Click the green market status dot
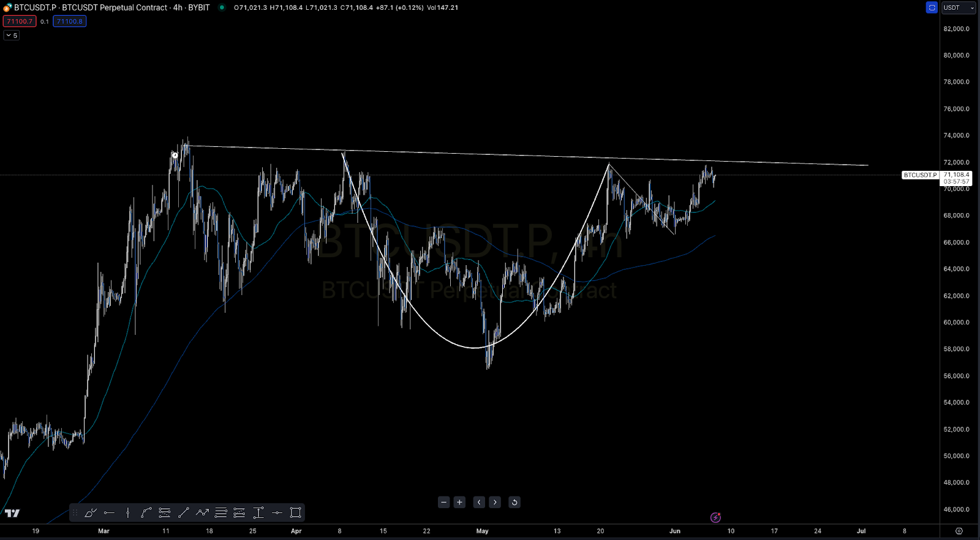The width and height of the screenshot is (980, 540). coord(222,7)
